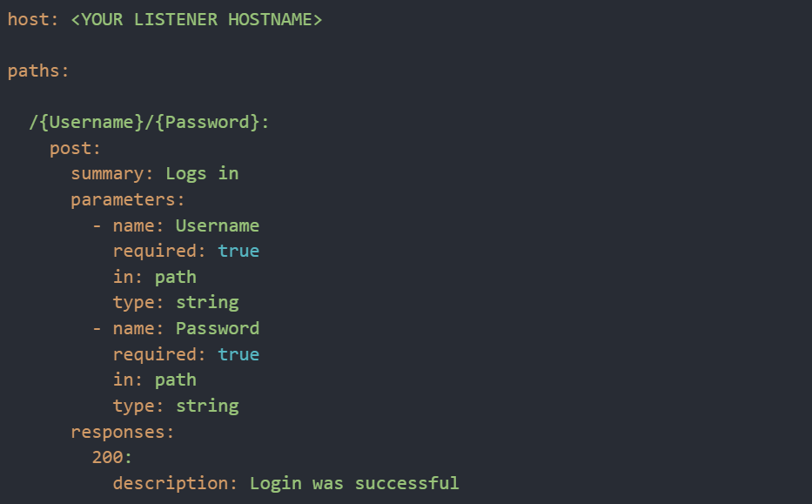Viewport: 812px width, 504px height.
Task: Click the path value under Username parameter
Action: tap(175, 277)
